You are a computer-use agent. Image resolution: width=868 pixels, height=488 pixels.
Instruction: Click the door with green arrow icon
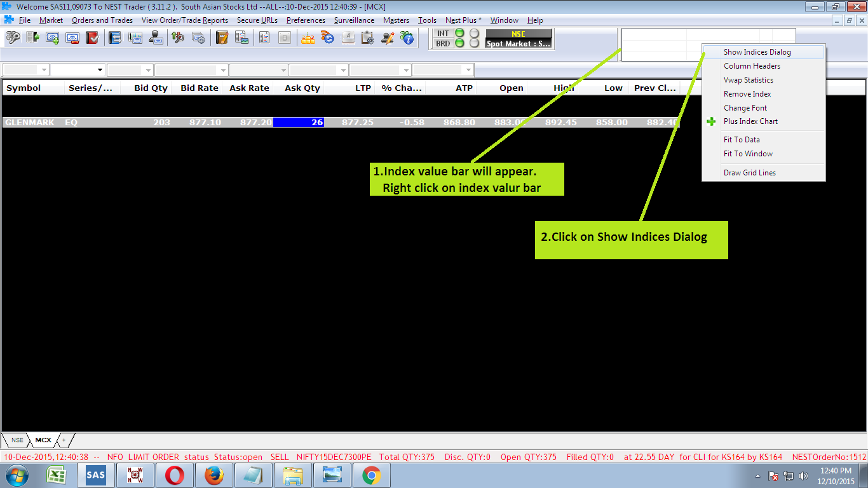32,38
